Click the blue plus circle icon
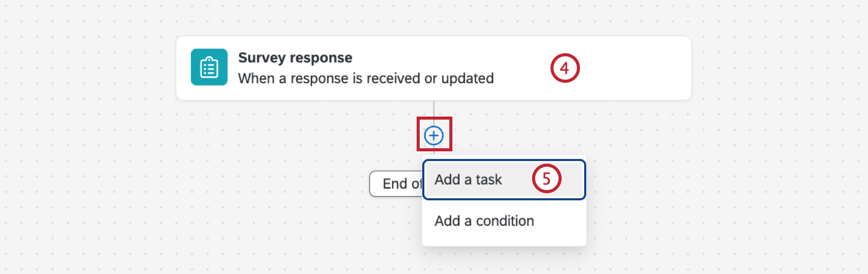This screenshot has height=274, width=868. pyautogui.click(x=434, y=135)
